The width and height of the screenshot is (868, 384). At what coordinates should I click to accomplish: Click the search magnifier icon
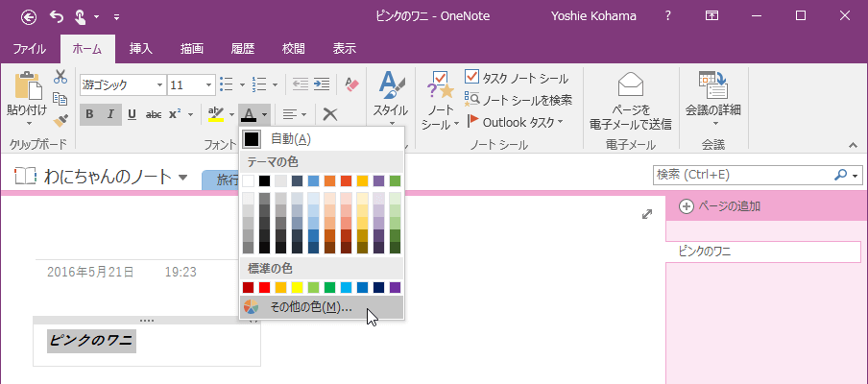point(840,175)
